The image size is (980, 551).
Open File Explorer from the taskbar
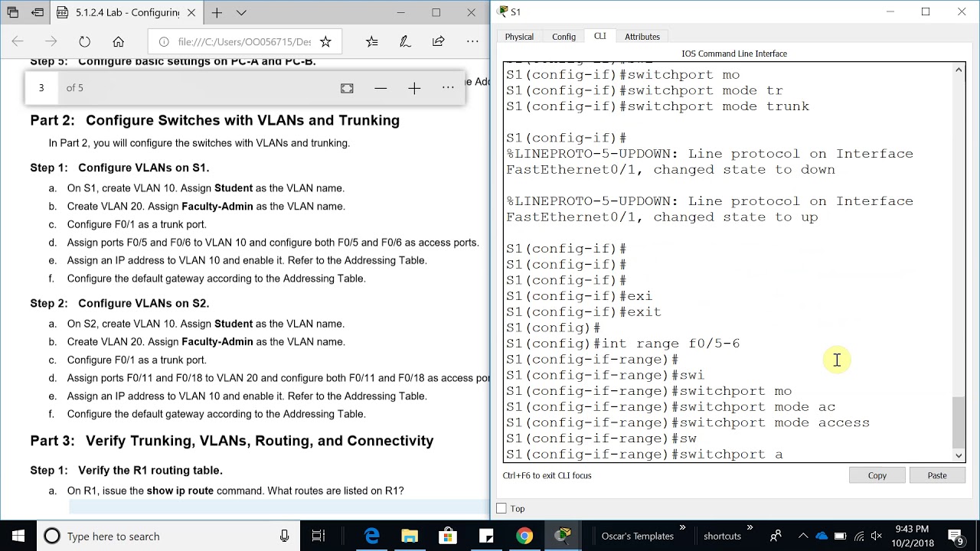click(x=410, y=536)
